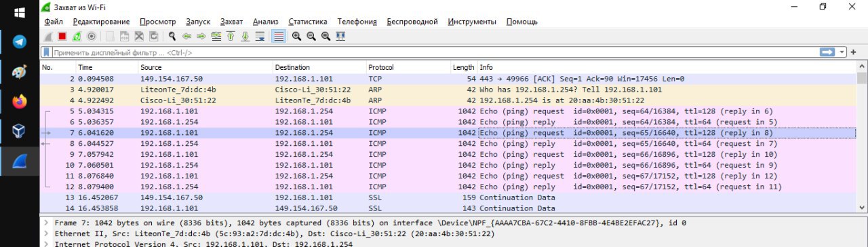Sort by the No. column header
The width and height of the screenshot is (868, 247).
[x=57, y=67]
